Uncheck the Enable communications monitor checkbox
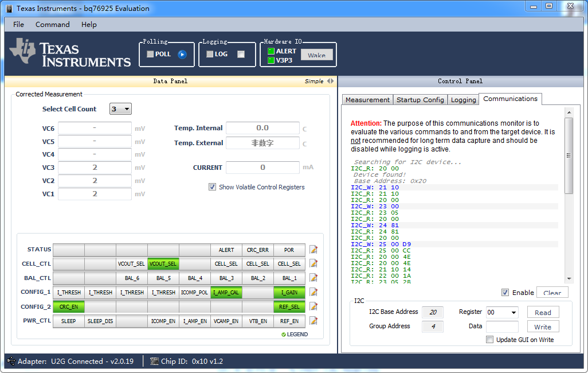 (505, 293)
